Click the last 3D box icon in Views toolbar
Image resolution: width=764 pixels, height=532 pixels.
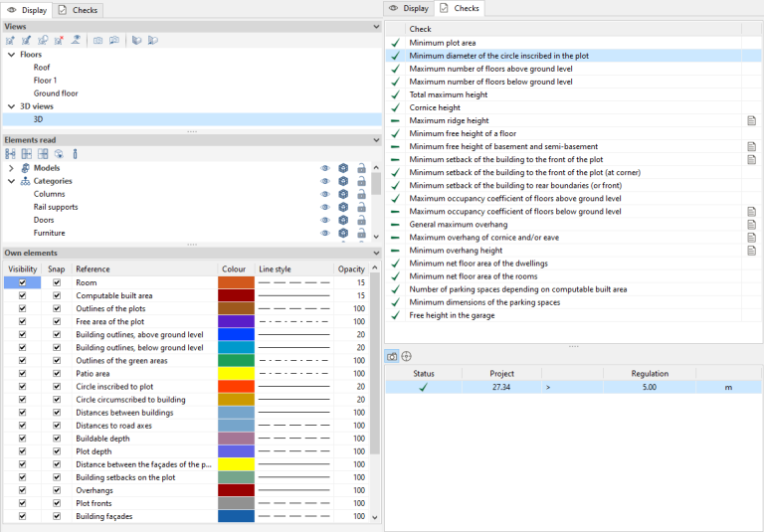coord(153,41)
